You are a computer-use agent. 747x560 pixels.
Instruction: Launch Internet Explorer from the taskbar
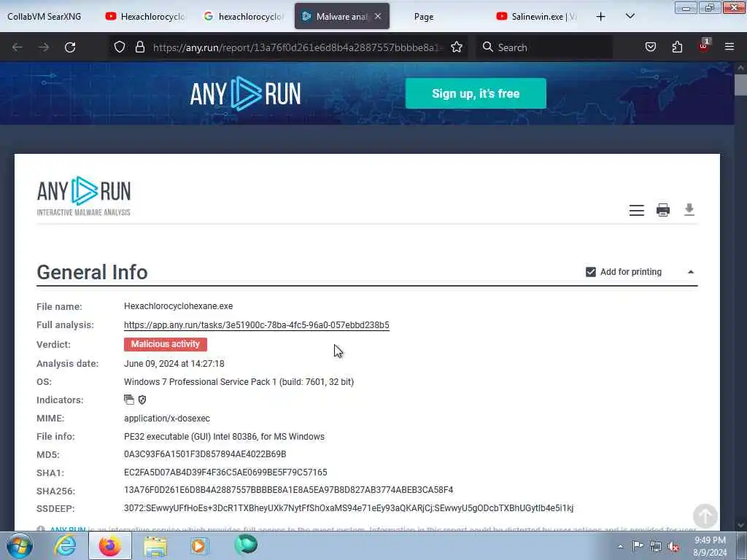[65, 545]
